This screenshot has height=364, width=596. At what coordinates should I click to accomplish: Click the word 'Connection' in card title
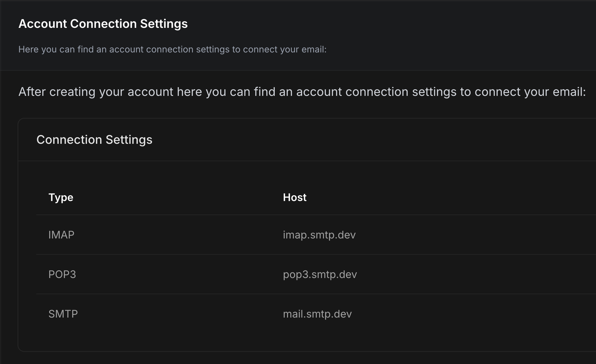69,140
